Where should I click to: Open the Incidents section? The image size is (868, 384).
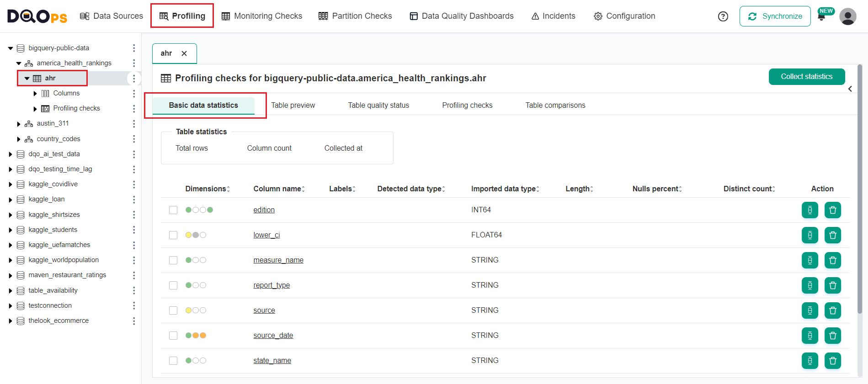click(554, 16)
